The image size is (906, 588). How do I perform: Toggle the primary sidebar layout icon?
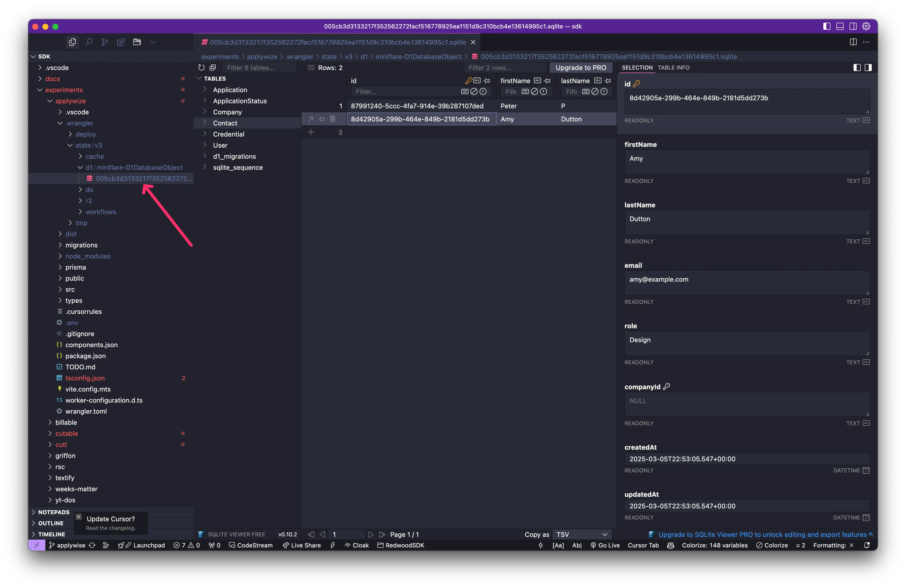click(x=826, y=26)
